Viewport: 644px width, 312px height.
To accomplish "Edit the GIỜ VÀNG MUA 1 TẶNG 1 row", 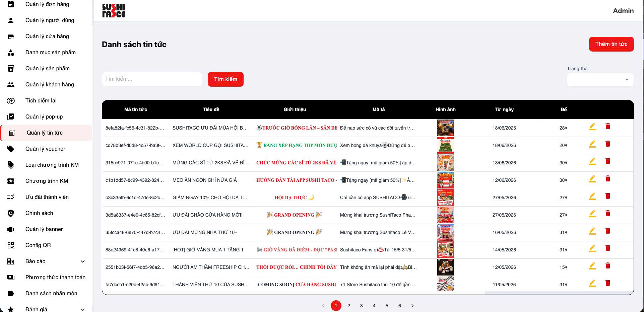I will pos(592,248).
